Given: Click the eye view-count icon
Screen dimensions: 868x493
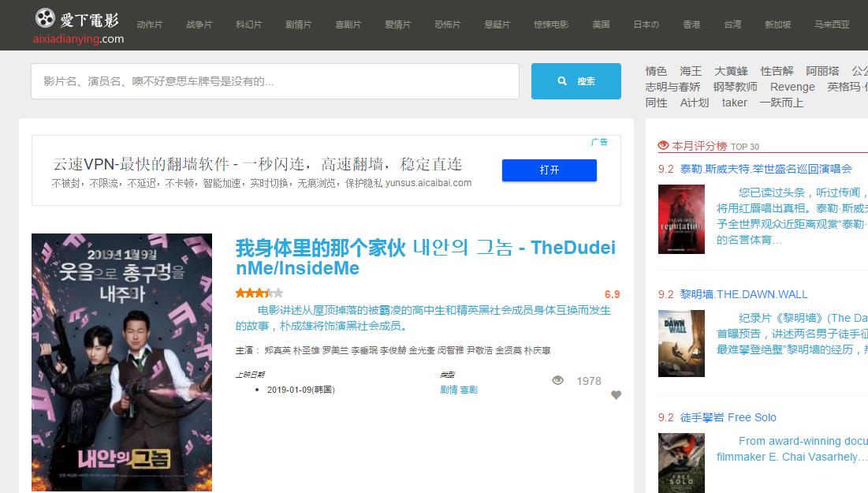Looking at the screenshot, I should click(x=558, y=379).
